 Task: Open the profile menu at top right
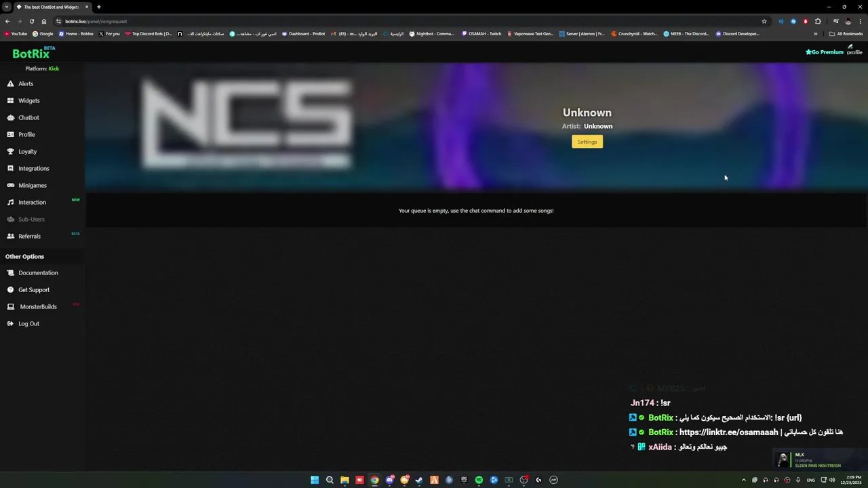click(854, 49)
